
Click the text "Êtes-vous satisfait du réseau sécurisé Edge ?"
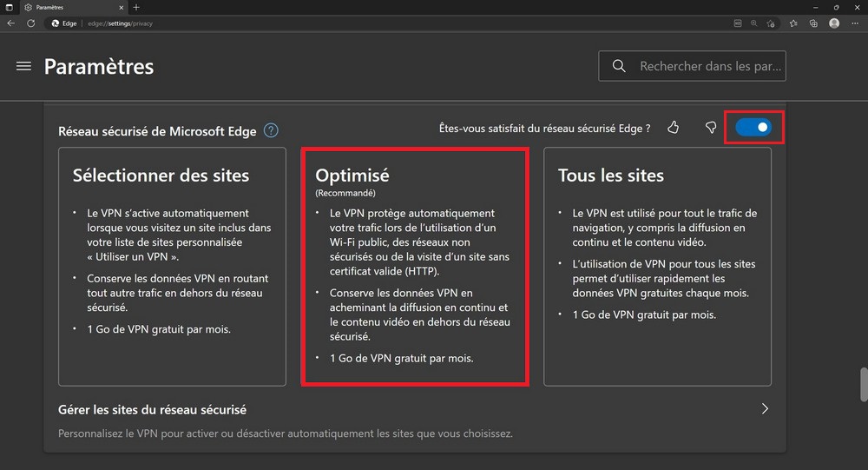(x=545, y=128)
